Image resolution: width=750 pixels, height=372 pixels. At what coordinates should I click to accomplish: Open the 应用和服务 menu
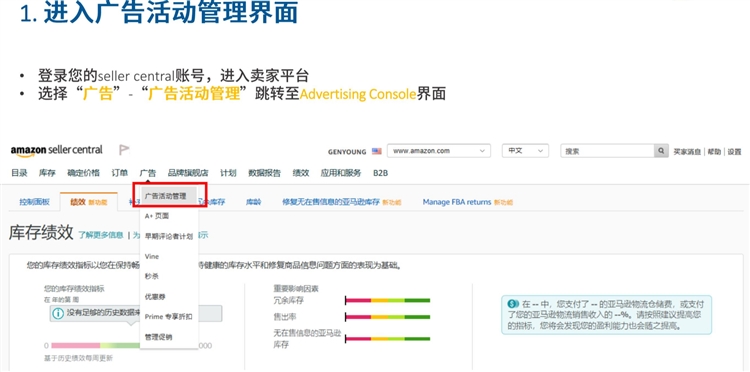point(341,173)
